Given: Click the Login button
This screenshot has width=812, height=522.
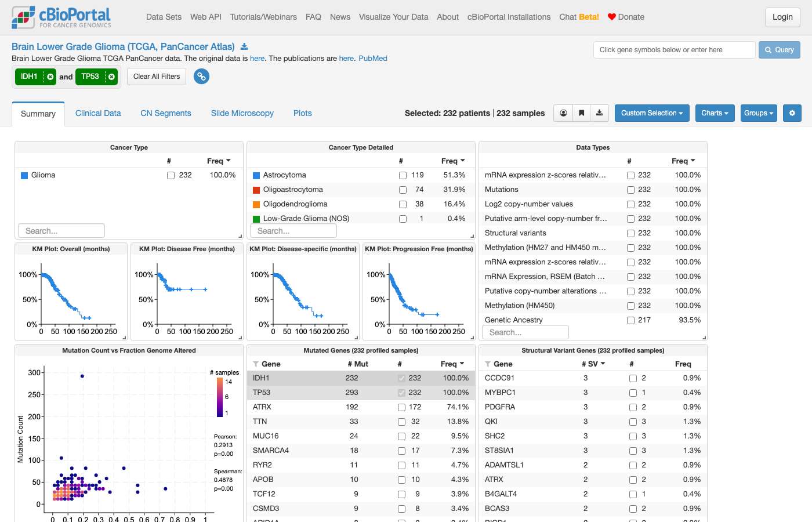Looking at the screenshot, I should coord(782,17).
